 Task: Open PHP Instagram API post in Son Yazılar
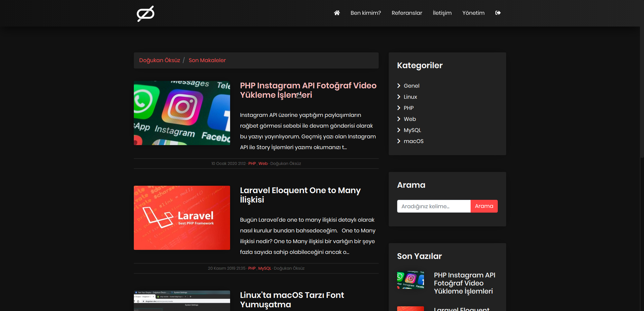point(464,283)
